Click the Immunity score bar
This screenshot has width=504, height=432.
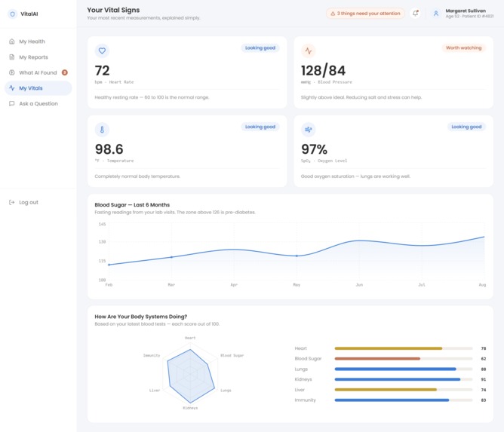click(404, 400)
